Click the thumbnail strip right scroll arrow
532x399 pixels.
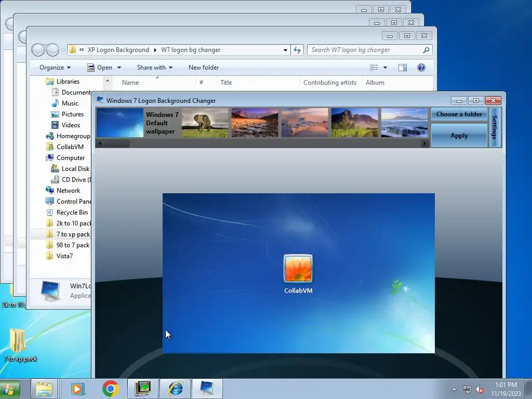pyautogui.click(x=424, y=143)
